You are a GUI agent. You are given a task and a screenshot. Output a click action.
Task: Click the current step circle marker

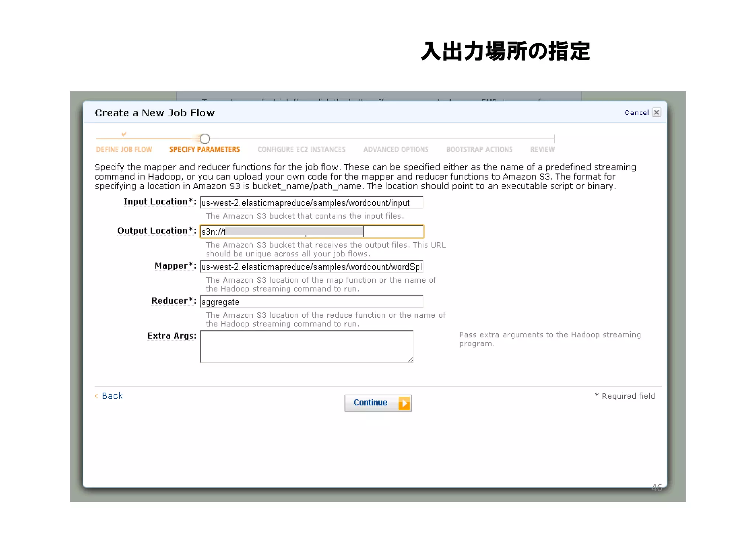tap(205, 139)
